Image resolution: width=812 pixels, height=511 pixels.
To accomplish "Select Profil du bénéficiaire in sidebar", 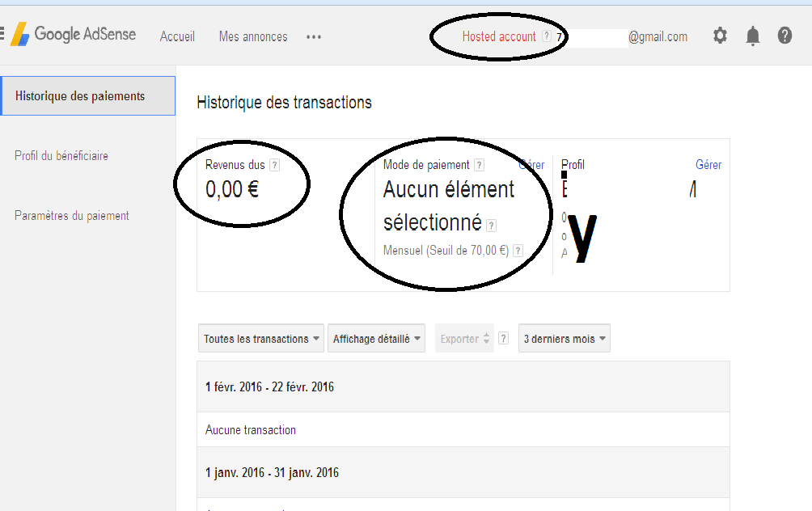I will tap(61, 156).
